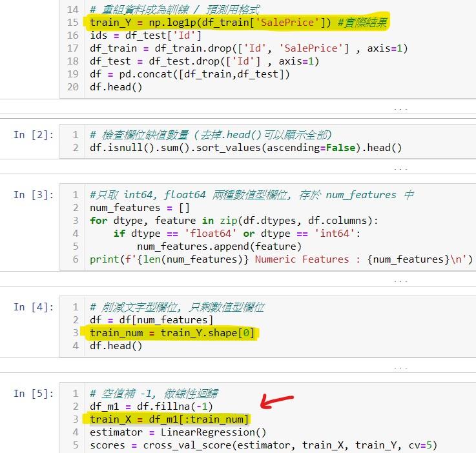Image resolution: width=476 pixels, height=453 pixels.
Task: Click the df_train.drop(['Id', 'SalePrice']) code line
Action: 249,48
